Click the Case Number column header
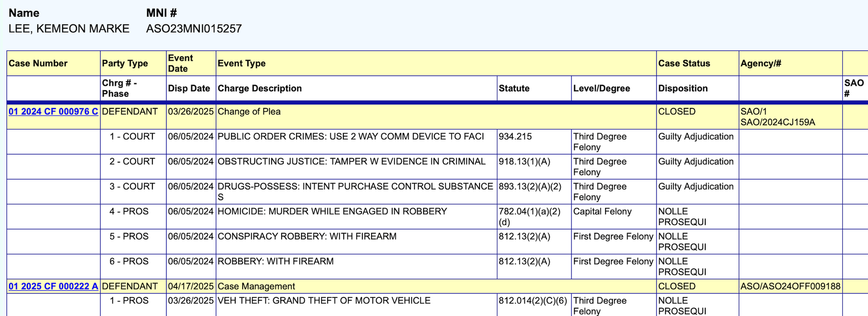 (x=38, y=63)
